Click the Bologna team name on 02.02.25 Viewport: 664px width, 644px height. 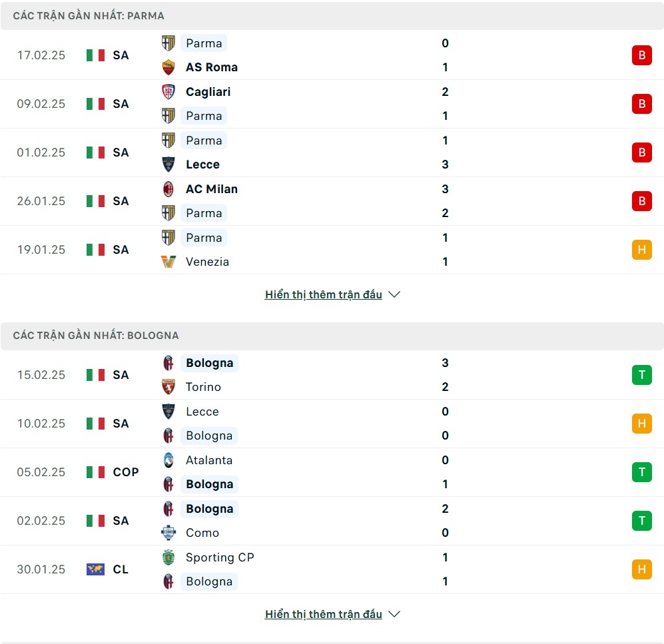[x=209, y=509]
